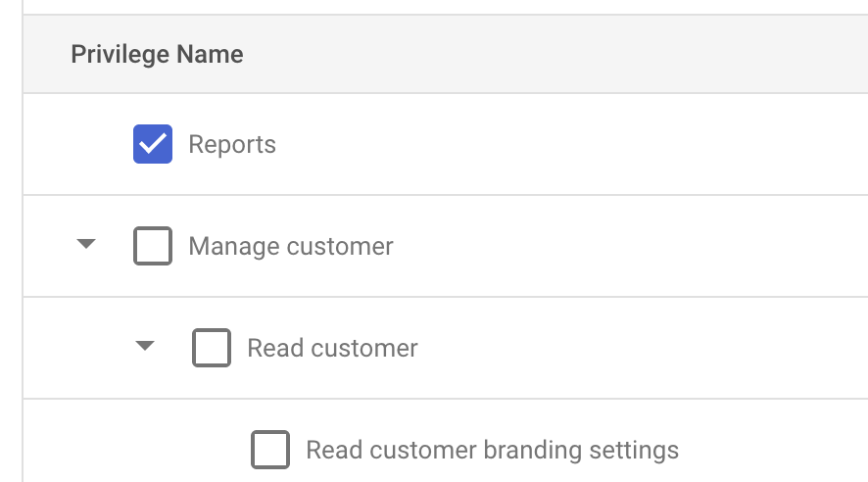Hide children using Manage customer arrow icon
Viewport: 868px width, 482px height.
[86, 244]
